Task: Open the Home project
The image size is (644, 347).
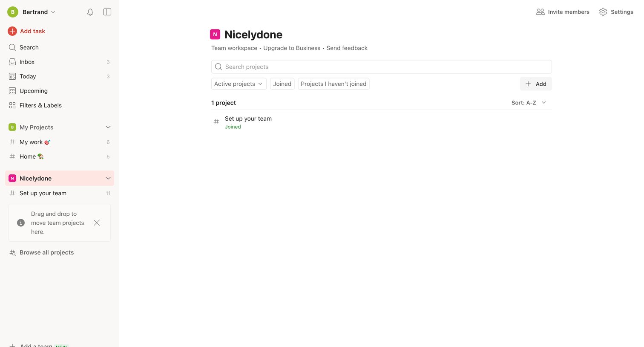Action: (x=60, y=156)
